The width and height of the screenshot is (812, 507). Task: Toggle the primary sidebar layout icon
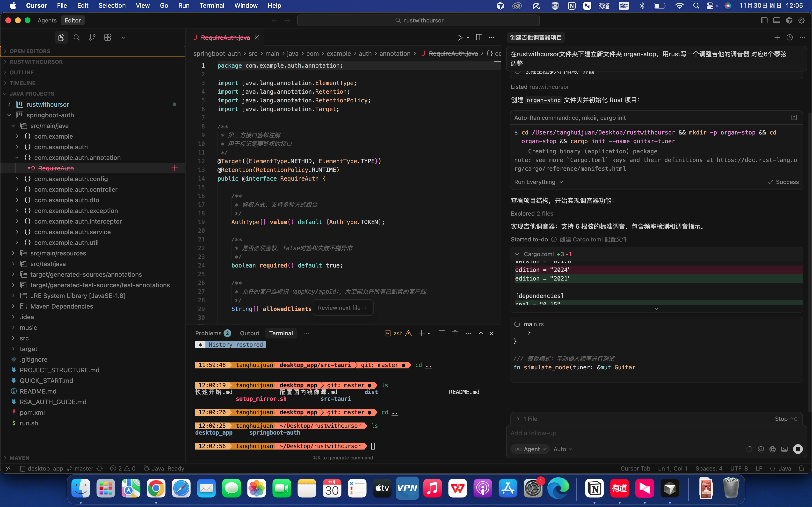pyautogui.click(x=764, y=21)
